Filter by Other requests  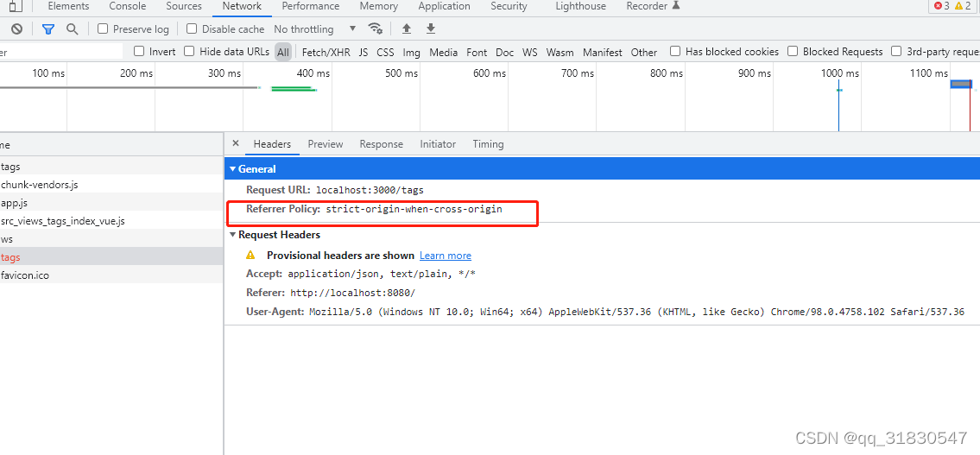(644, 52)
